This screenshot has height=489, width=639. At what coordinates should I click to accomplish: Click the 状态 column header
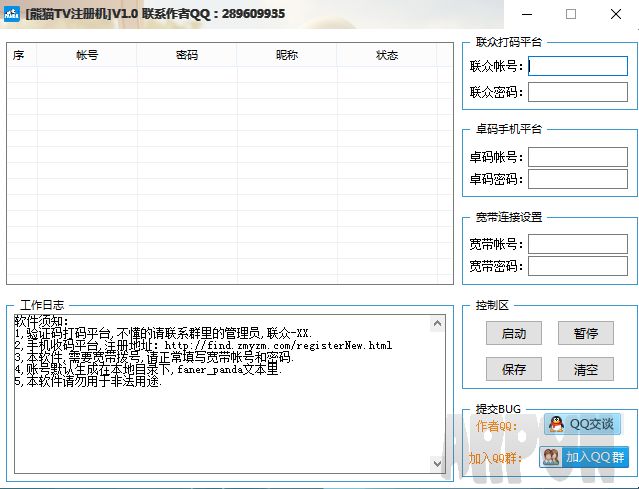[387, 56]
